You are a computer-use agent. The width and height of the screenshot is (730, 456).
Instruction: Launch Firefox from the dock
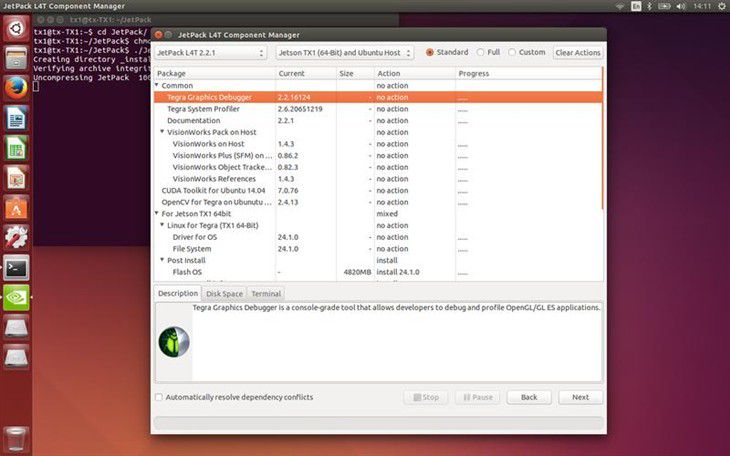[16, 88]
